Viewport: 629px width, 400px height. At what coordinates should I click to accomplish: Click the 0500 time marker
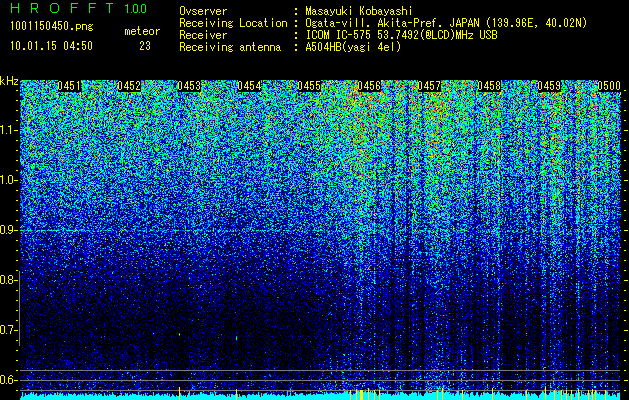[x=609, y=86]
